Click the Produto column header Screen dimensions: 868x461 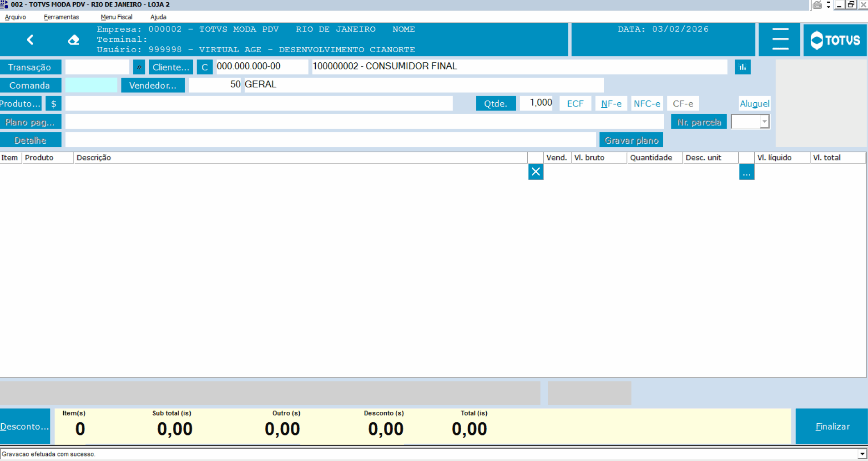point(48,158)
